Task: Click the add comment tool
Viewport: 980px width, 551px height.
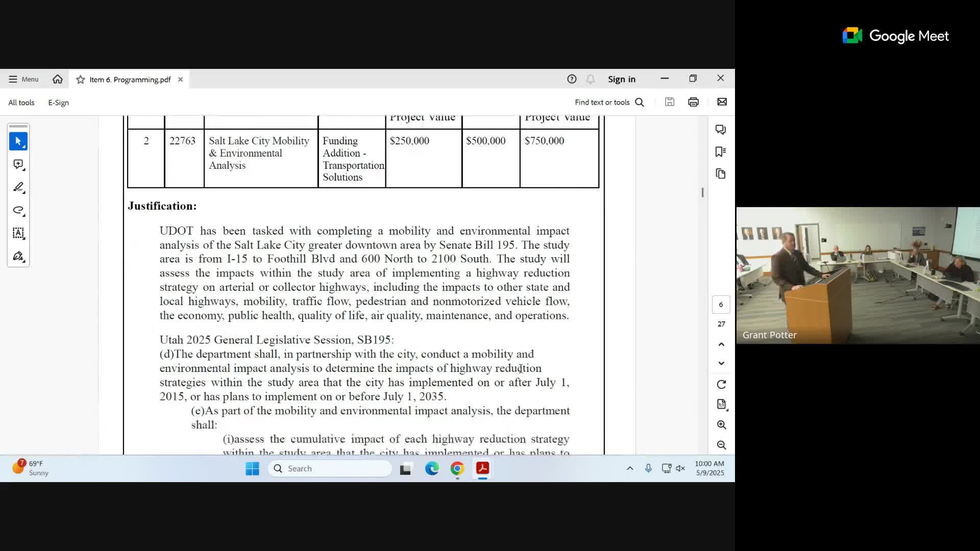Action: click(x=18, y=164)
